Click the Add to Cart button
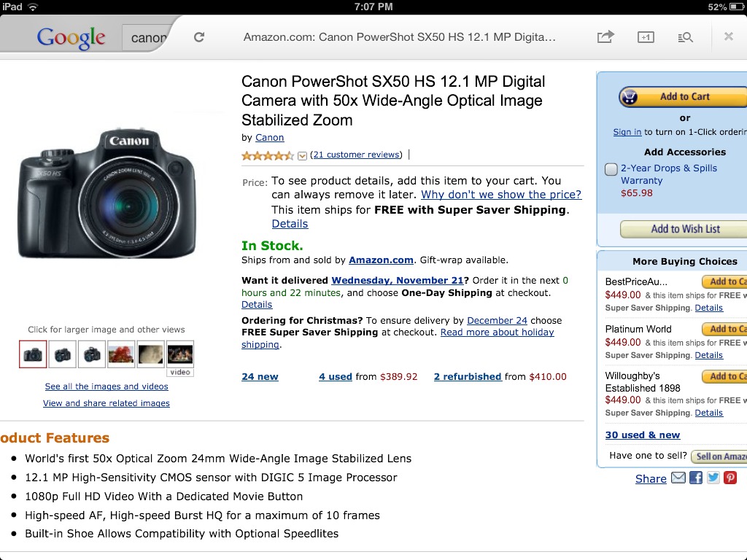 (x=683, y=97)
